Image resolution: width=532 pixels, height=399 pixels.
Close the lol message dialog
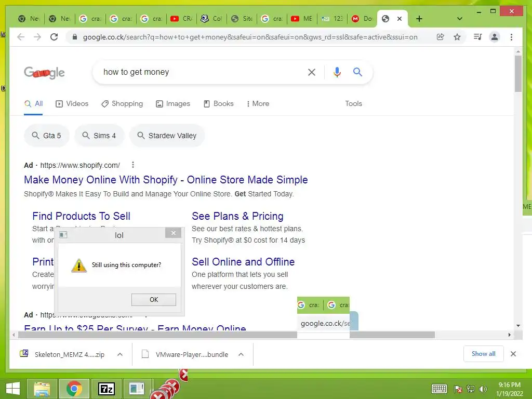(174, 233)
